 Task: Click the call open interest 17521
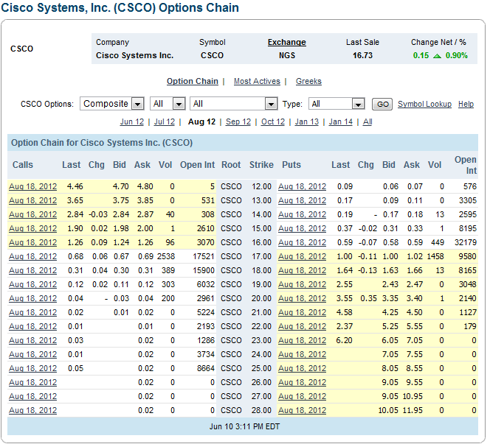pyautogui.click(x=204, y=256)
